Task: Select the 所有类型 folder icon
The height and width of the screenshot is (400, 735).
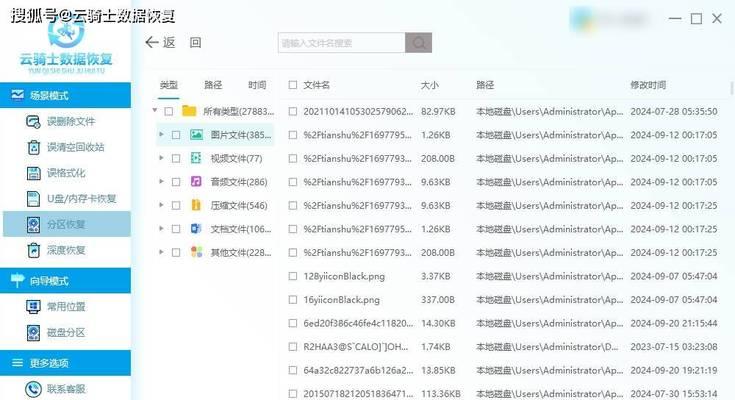Action: coord(189,111)
